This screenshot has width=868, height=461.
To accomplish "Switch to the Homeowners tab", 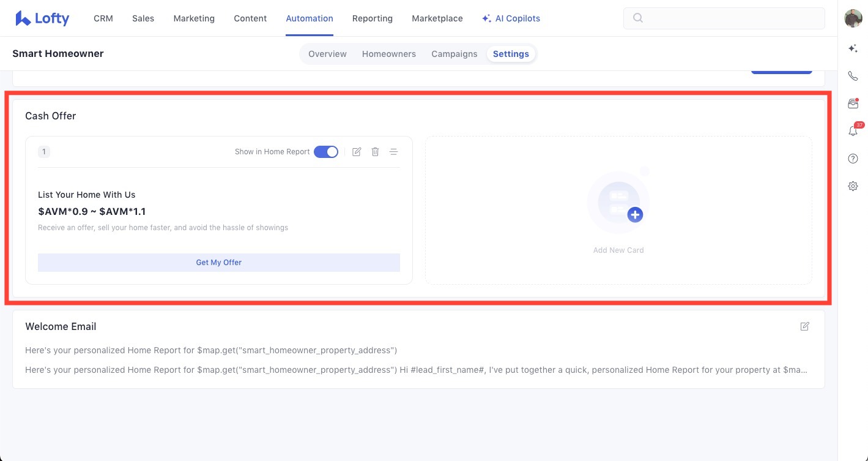I will (388, 54).
